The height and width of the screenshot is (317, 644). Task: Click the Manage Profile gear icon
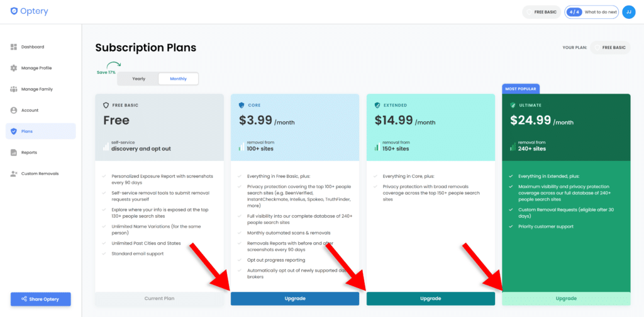14,68
